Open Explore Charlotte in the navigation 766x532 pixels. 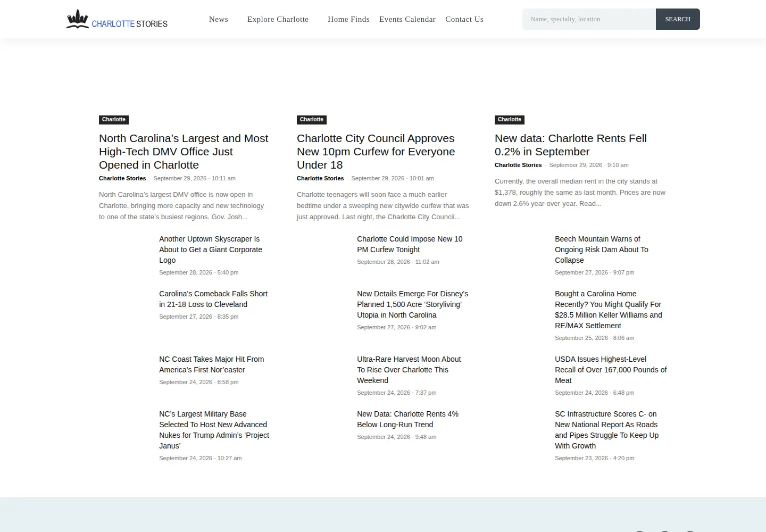(278, 19)
